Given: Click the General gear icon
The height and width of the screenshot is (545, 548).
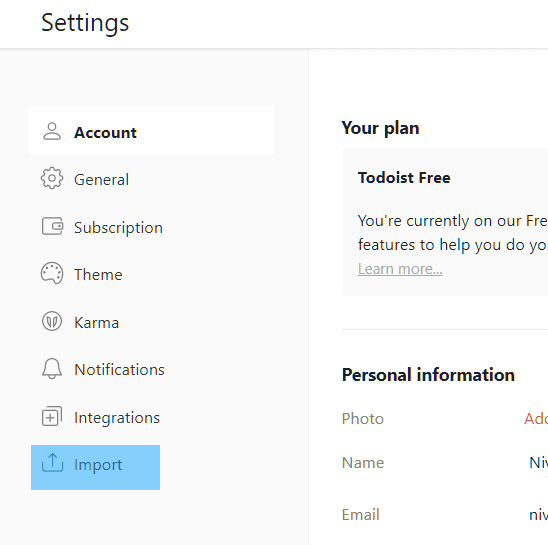Looking at the screenshot, I should point(52,178).
